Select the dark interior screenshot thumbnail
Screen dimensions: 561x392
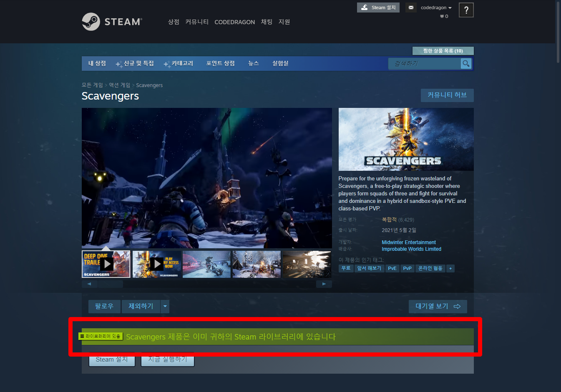pyautogui.click(x=307, y=264)
